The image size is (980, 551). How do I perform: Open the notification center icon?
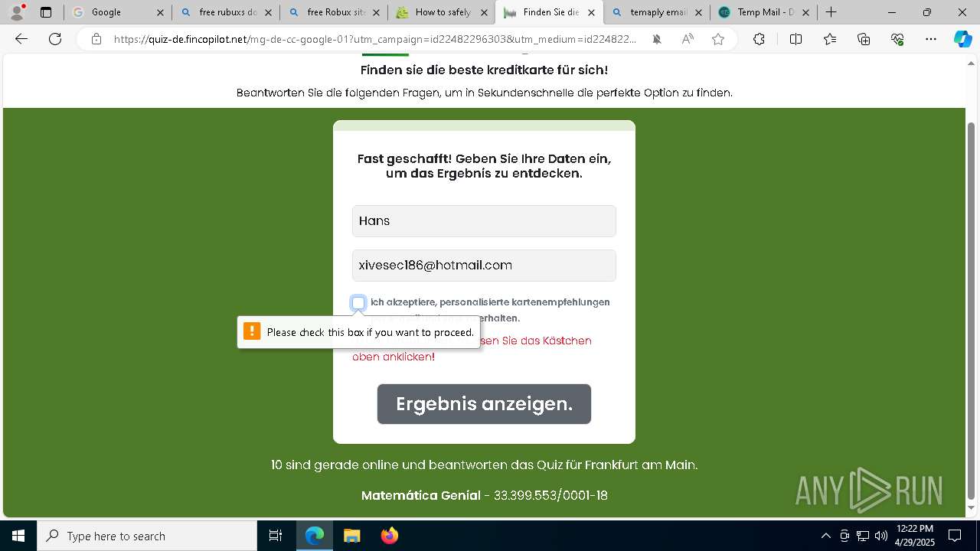click(x=955, y=536)
